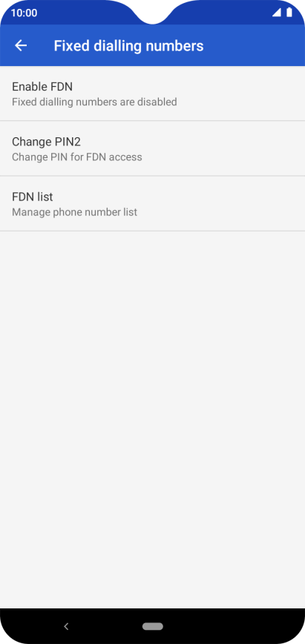Tap 'Manage phone number list' description
Viewport: 305px width, 644px height.
click(x=74, y=212)
